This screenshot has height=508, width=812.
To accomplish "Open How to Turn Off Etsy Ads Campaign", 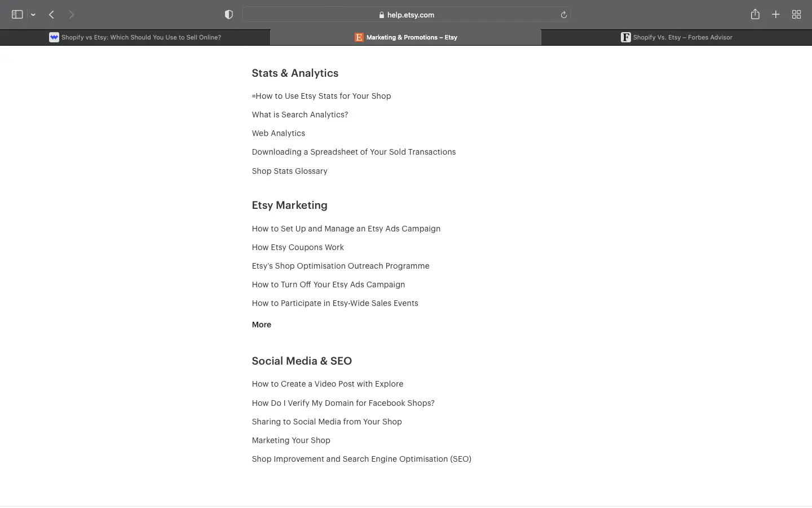I will pos(328,284).
